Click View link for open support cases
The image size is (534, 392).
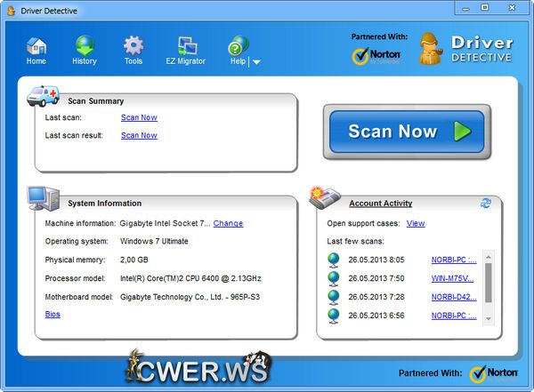point(416,223)
